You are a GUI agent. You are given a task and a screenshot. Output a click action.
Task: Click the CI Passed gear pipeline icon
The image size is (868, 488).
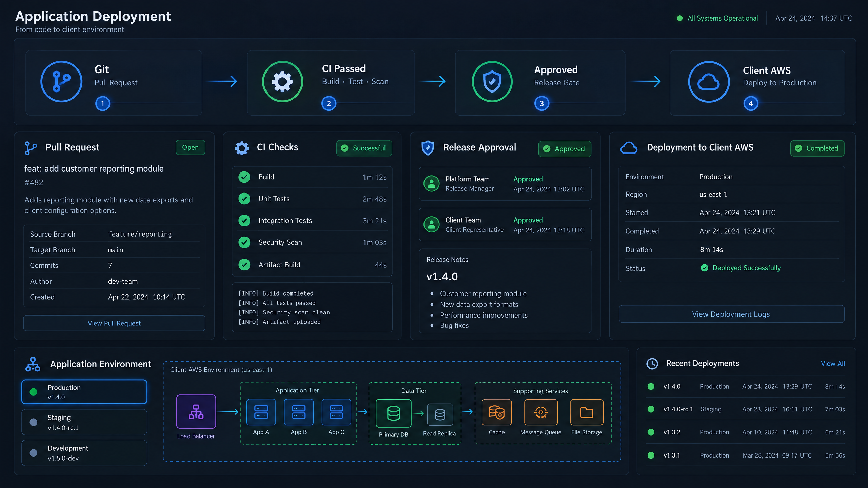tap(282, 82)
